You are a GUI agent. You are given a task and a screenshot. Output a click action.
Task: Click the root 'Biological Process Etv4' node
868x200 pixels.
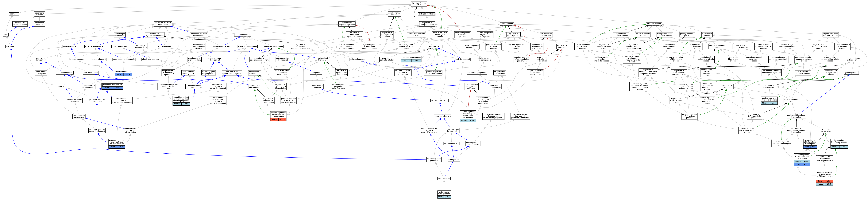419,4
